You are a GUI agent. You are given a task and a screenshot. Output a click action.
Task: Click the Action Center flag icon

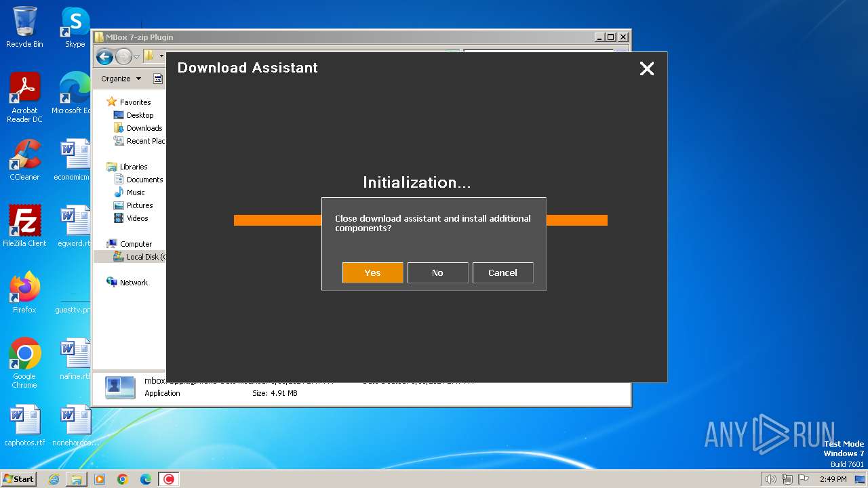tap(804, 479)
